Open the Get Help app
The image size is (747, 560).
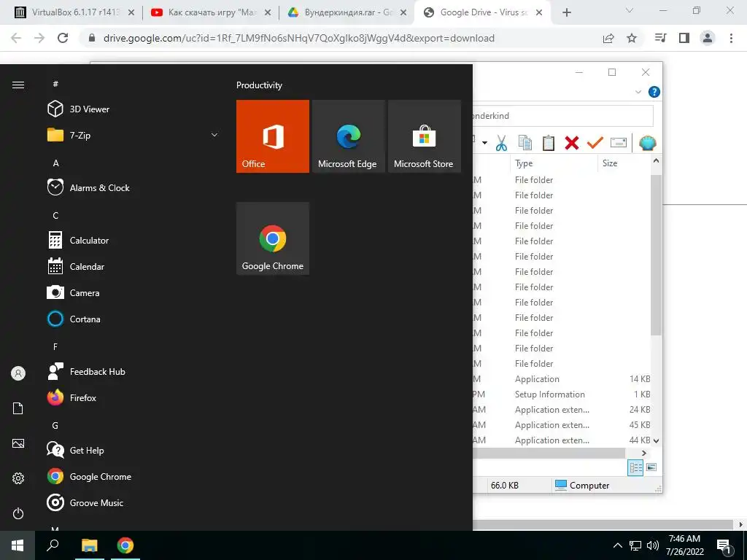[75, 451]
